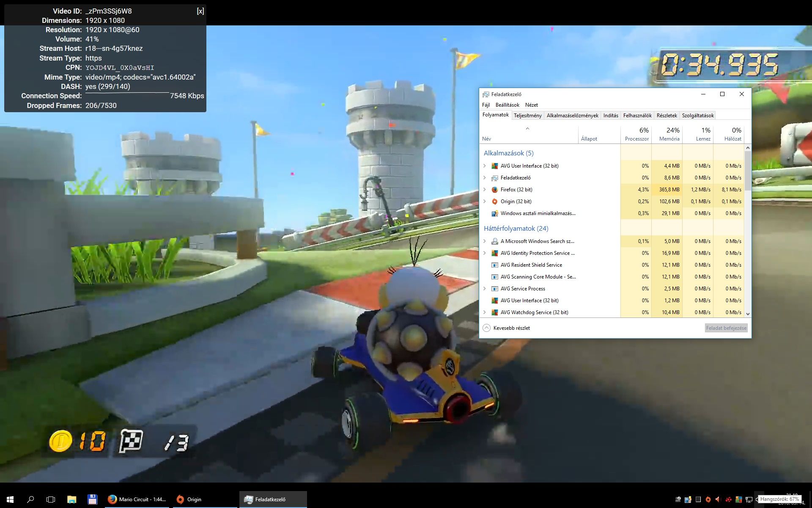812x508 pixels.
Task: Click the network system tray icon
Action: [x=749, y=500]
